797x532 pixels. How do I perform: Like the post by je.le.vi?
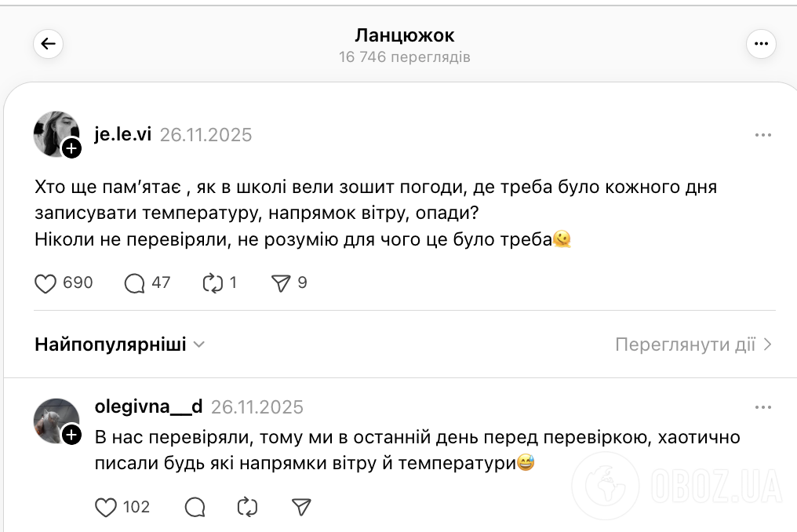(45, 283)
